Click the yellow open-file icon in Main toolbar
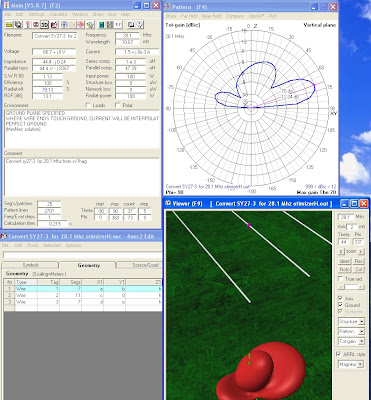 click(9, 25)
